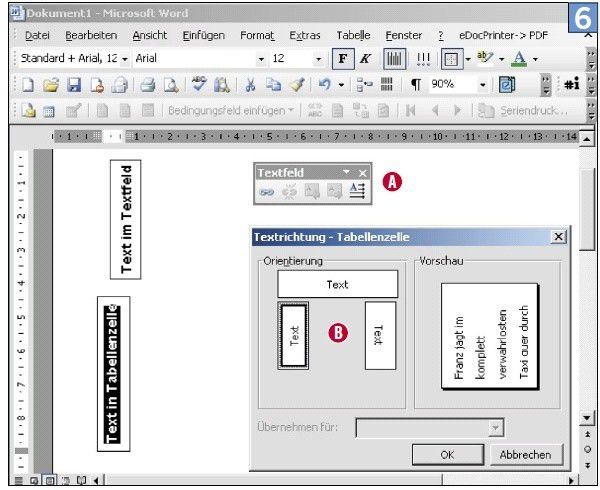The height and width of the screenshot is (490, 600).
Task: Open the Datei menu
Action: (x=37, y=36)
